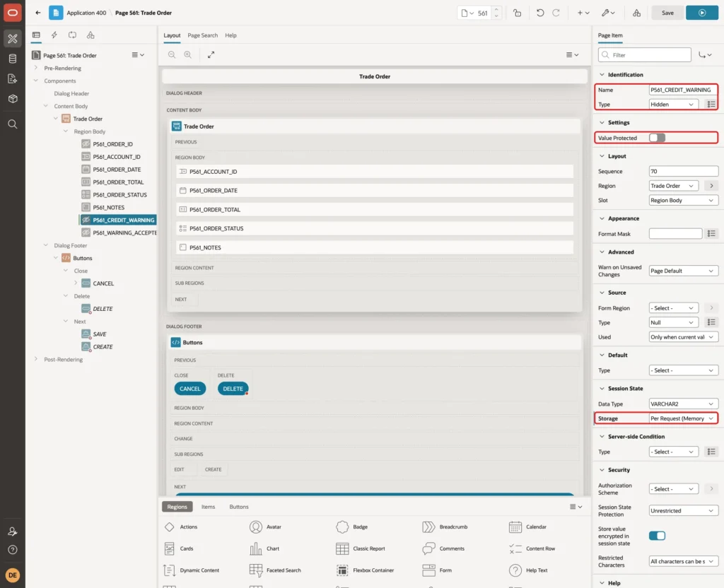
Task: Open the Session State Protection dropdown
Action: (x=684, y=511)
